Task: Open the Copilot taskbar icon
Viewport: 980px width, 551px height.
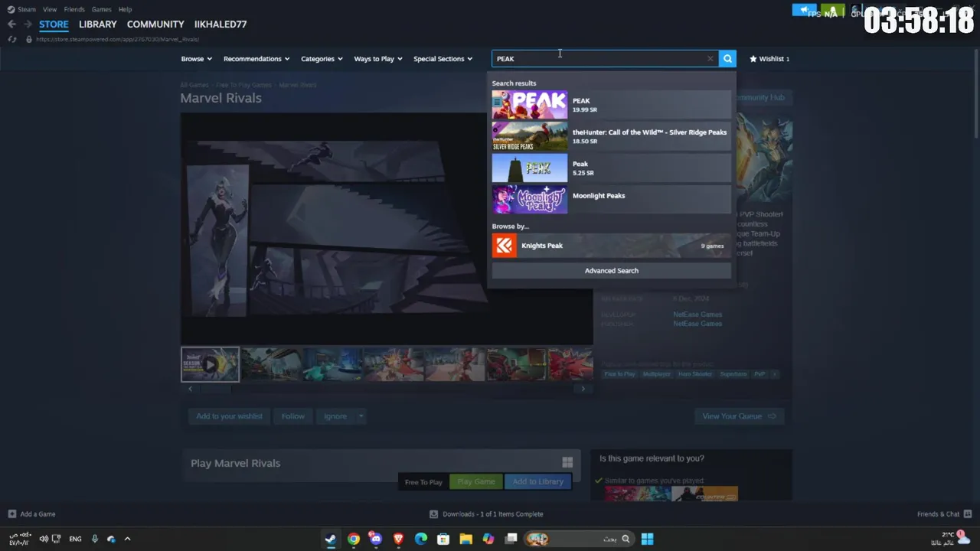Action: click(x=488, y=539)
